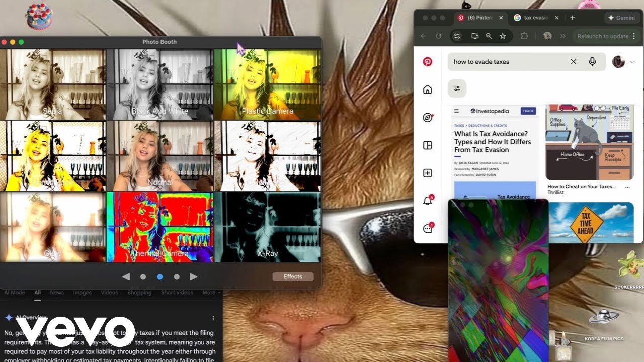Open the Pinterest Explore compass icon
The image size is (644, 362).
click(x=427, y=118)
